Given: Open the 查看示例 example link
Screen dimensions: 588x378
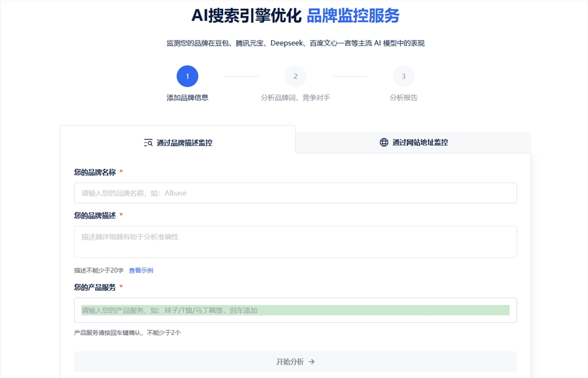Looking at the screenshot, I should click(x=141, y=269).
